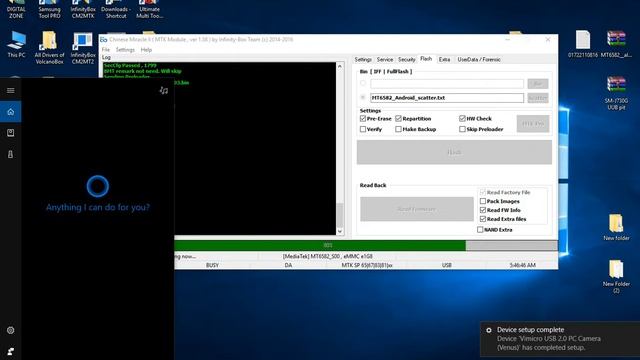This screenshot has width=640, height=360.
Task: Open the New folder desktop icon
Action: coord(616,227)
